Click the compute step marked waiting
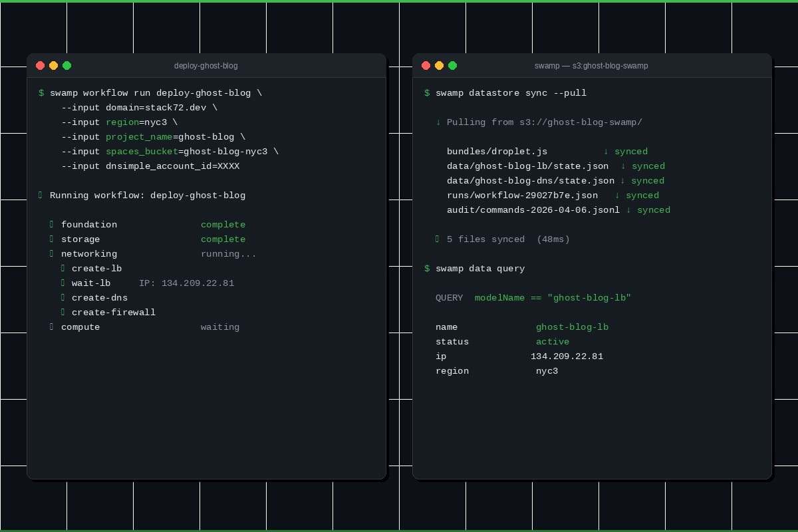The height and width of the screenshot is (532, 798). pos(80,327)
